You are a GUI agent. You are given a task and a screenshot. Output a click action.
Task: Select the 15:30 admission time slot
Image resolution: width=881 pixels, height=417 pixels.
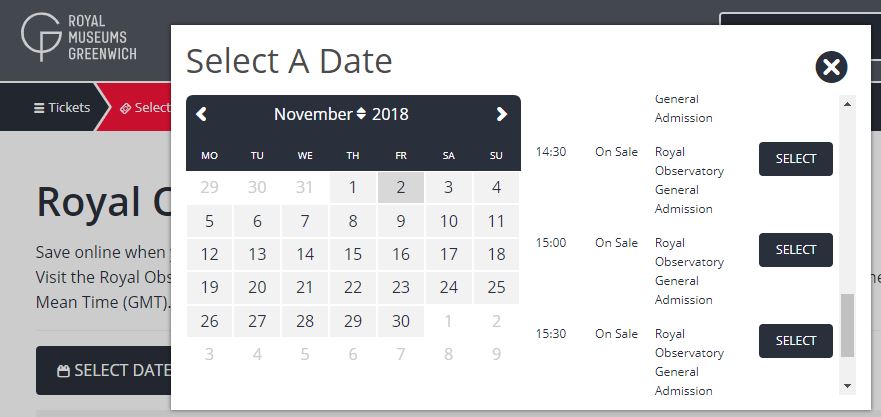(x=795, y=341)
